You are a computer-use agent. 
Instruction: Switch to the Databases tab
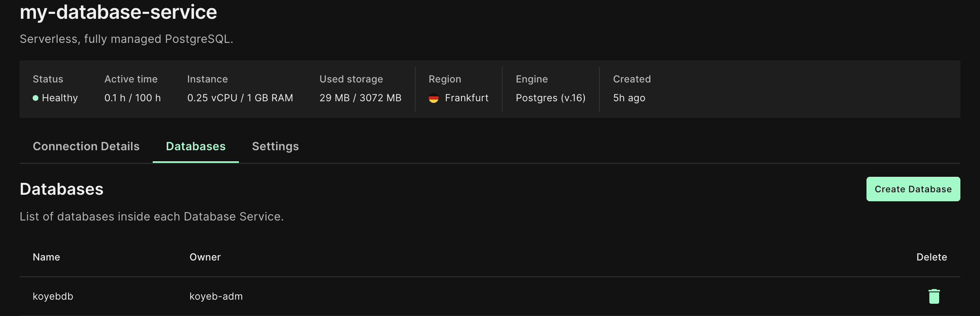[196, 146]
